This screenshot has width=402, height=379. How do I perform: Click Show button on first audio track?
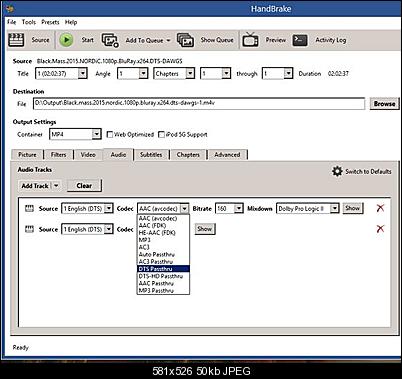(352, 208)
